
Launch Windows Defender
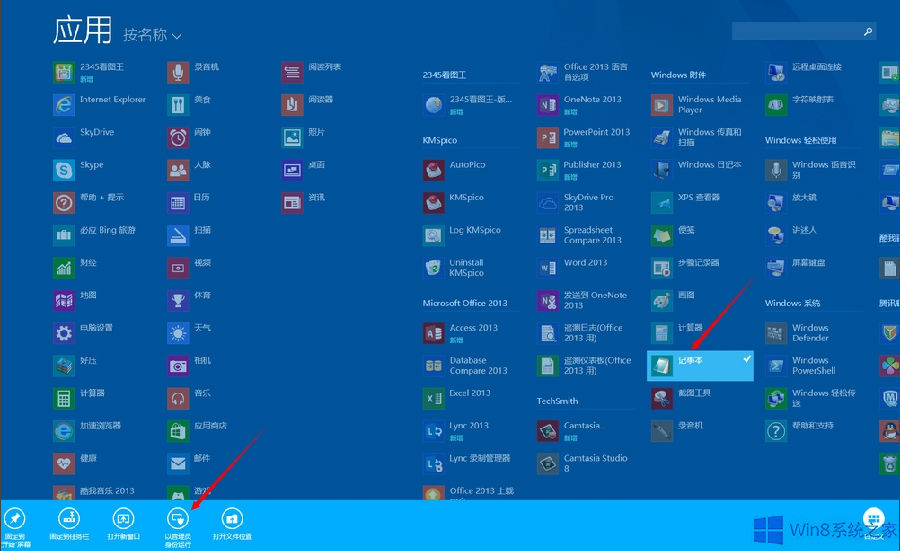(x=798, y=333)
